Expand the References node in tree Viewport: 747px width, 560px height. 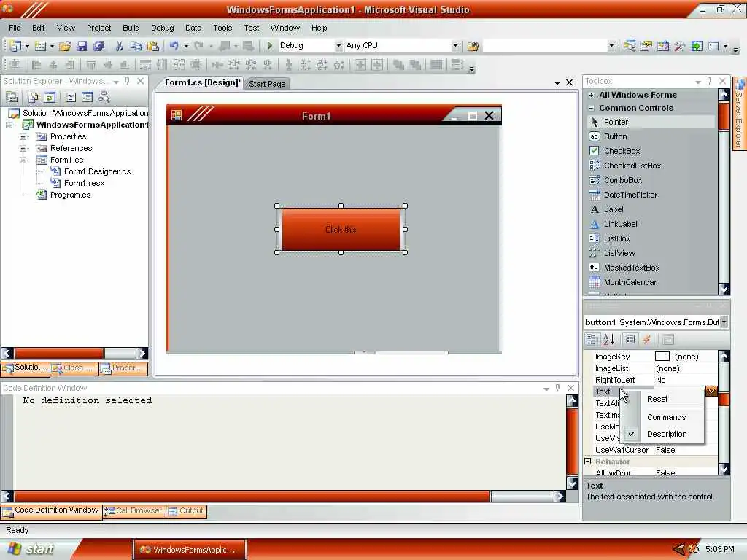tap(23, 149)
